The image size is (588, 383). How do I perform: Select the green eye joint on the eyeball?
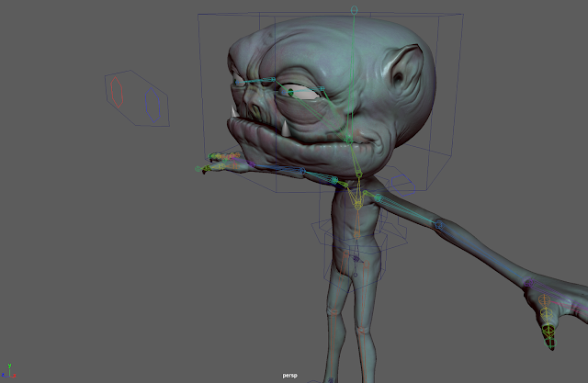point(290,92)
